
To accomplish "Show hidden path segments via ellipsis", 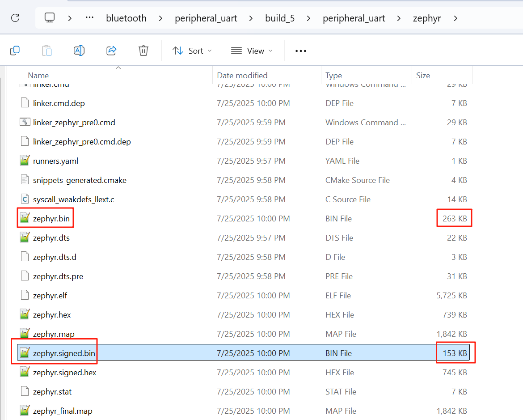I will click(x=89, y=18).
